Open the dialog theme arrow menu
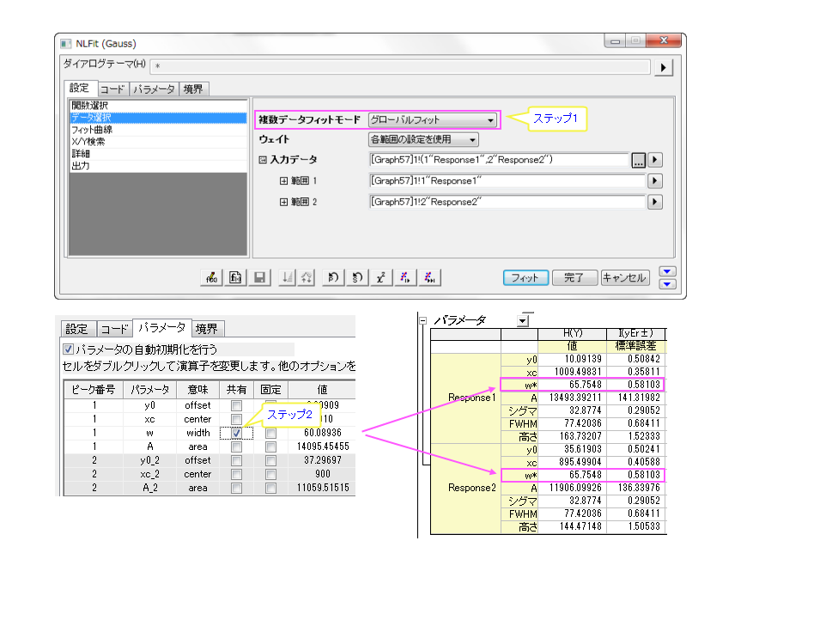838x644 pixels. pyautogui.click(x=663, y=67)
